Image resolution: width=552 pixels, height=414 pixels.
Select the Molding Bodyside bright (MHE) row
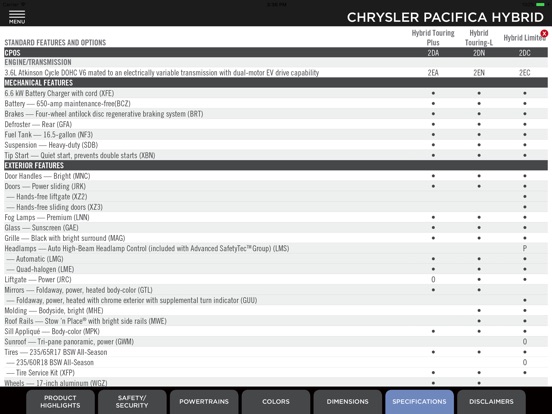276,310
